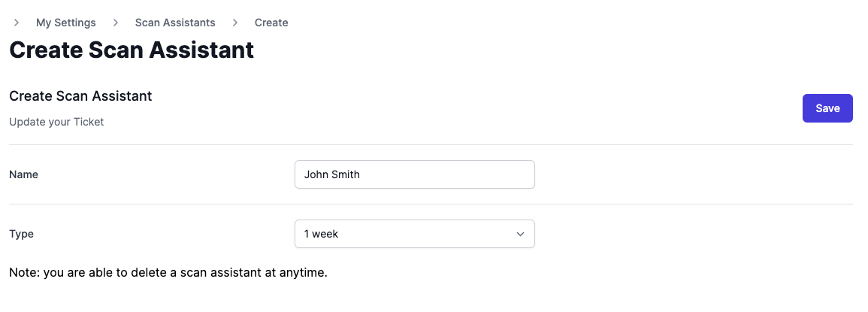Click chevron between Scan Assistants and Create
Image resolution: width=868 pixels, height=312 pixels.
[x=235, y=23]
